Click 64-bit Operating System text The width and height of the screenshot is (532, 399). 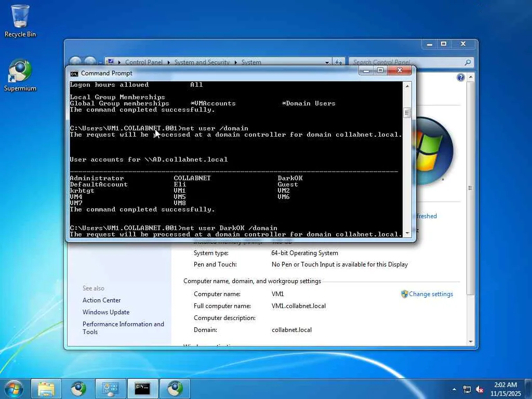[x=304, y=253]
